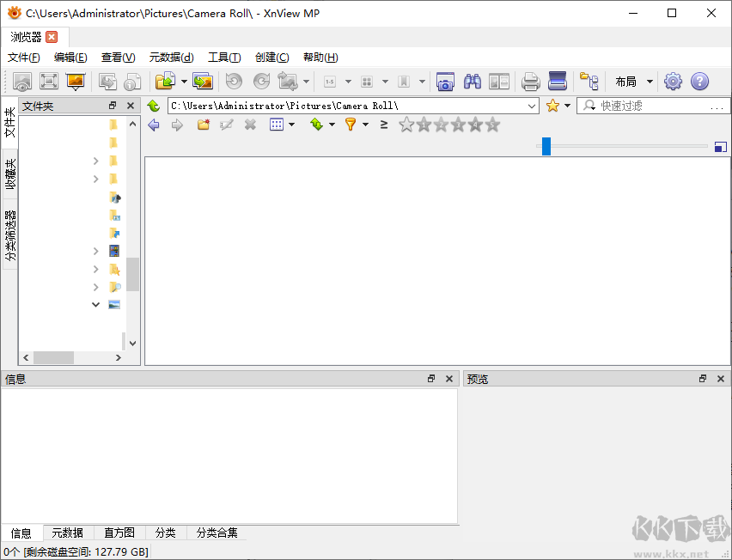
Task: Open the thumbnail view mode dropdown
Action: coord(291,125)
